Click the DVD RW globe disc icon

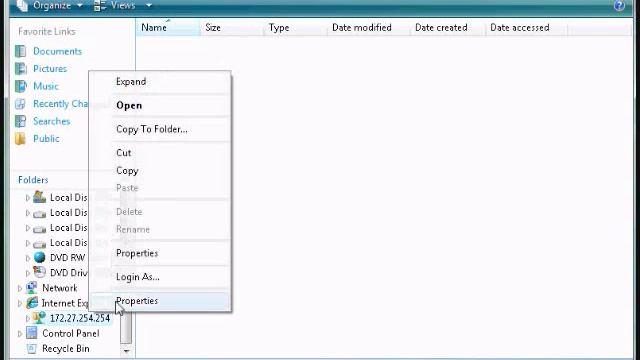tap(40, 258)
